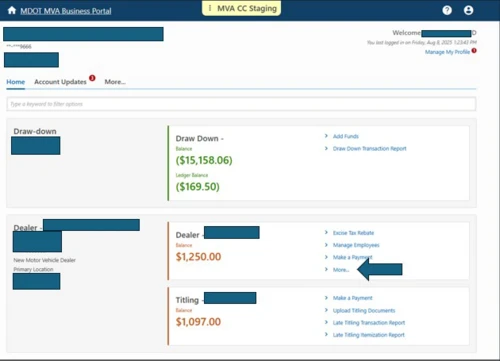Expand More... options under Dealer account

click(341, 270)
